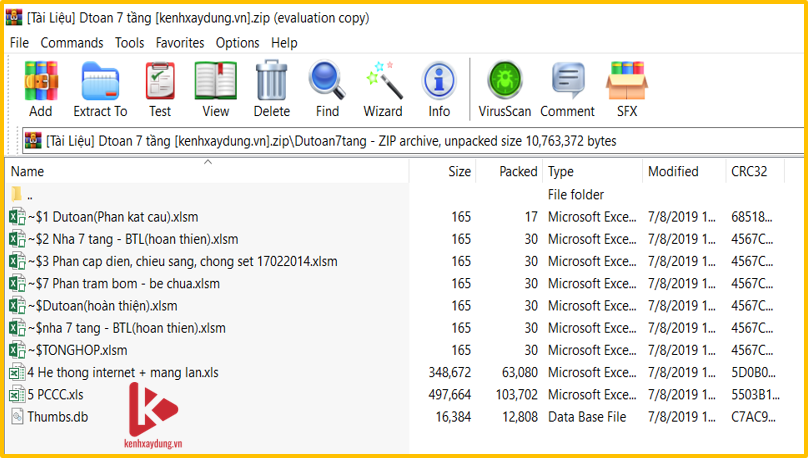Select the file 5 PCCC.xls
Viewport: 808px width, 458px height.
[x=55, y=394]
